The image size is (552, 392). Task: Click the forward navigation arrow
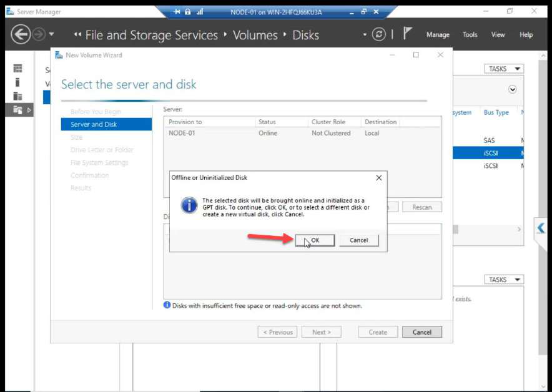[x=39, y=34]
